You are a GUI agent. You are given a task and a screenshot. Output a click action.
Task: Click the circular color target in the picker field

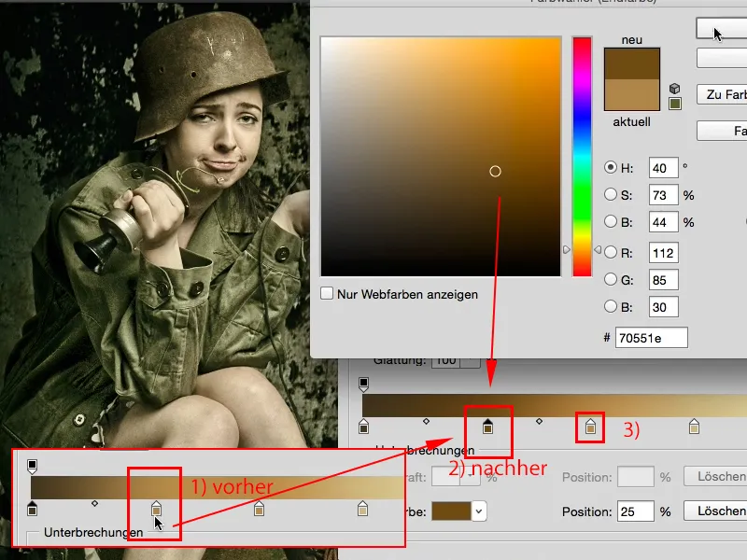pyautogui.click(x=495, y=172)
